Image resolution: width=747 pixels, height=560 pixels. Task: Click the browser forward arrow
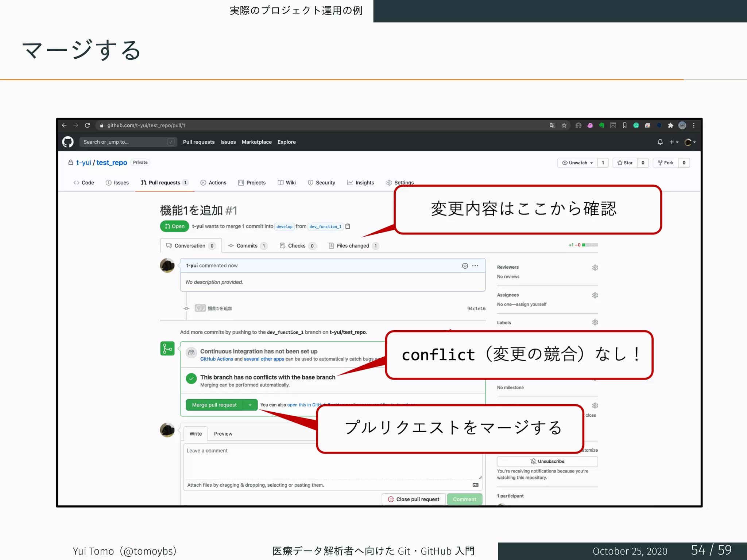click(76, 125)
